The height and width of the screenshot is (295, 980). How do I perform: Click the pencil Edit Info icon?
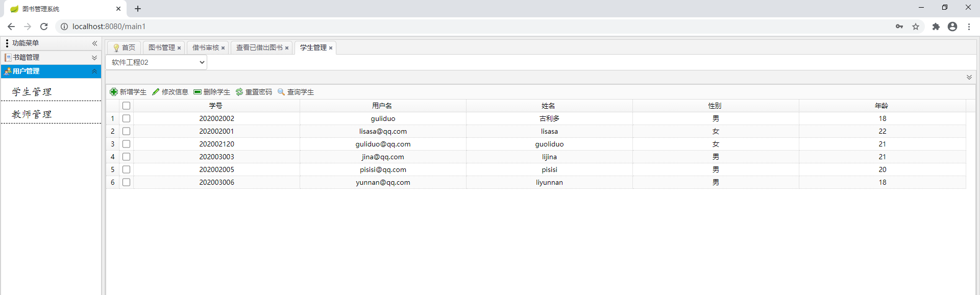coord(156,92)
